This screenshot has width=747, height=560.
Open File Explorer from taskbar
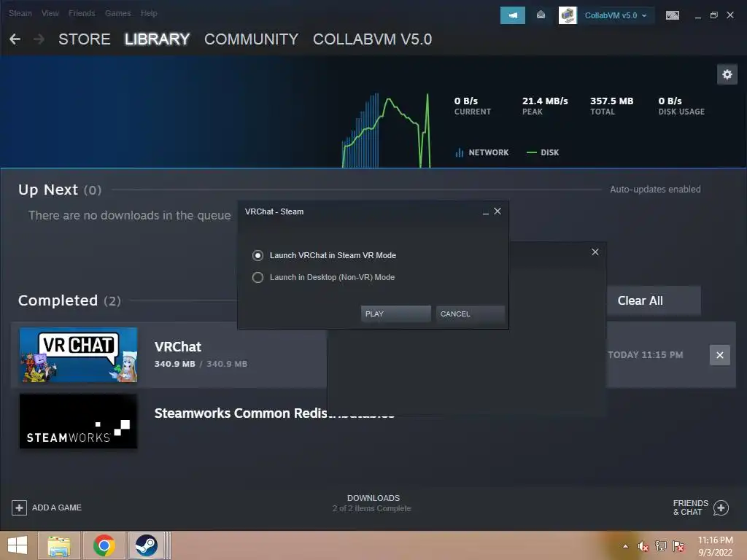tap(59, 545)
